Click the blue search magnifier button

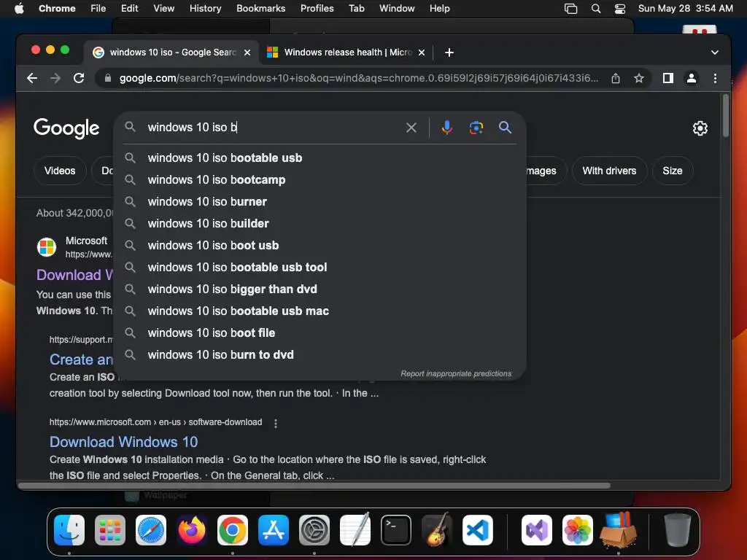(505, 127)
